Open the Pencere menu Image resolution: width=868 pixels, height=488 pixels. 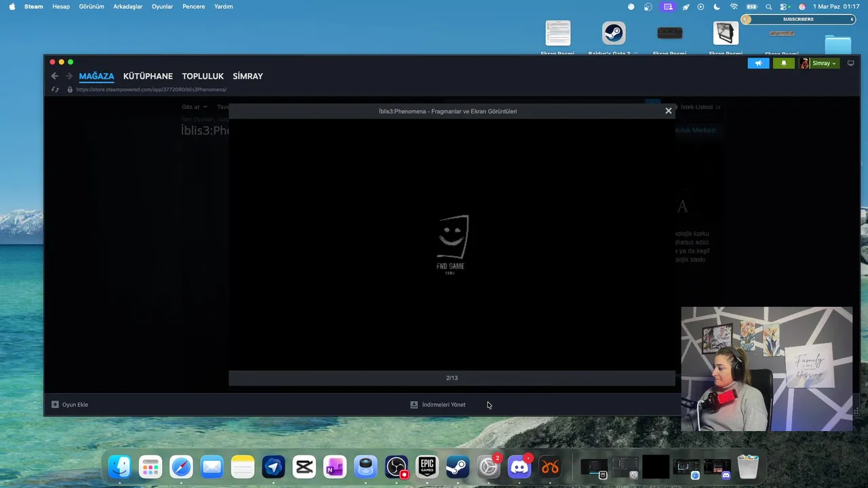tap(193, 7)
